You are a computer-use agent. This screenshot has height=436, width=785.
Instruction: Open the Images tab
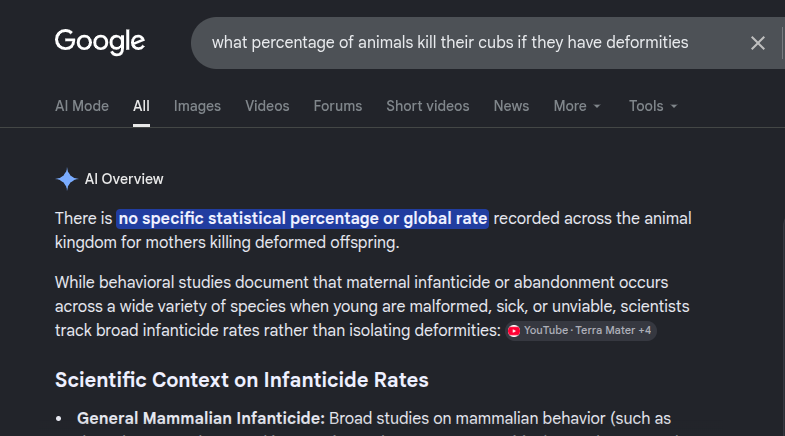[x=197, y=106]
